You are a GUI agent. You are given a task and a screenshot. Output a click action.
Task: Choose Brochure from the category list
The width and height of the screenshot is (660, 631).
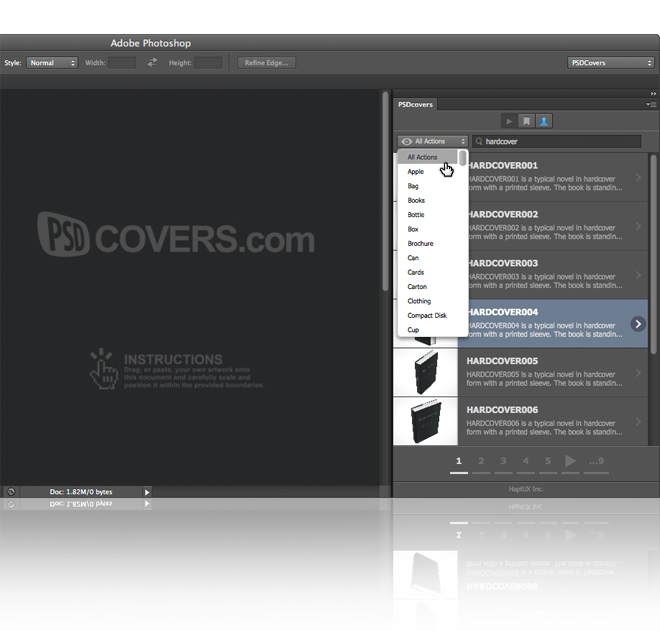click(420, 243)
